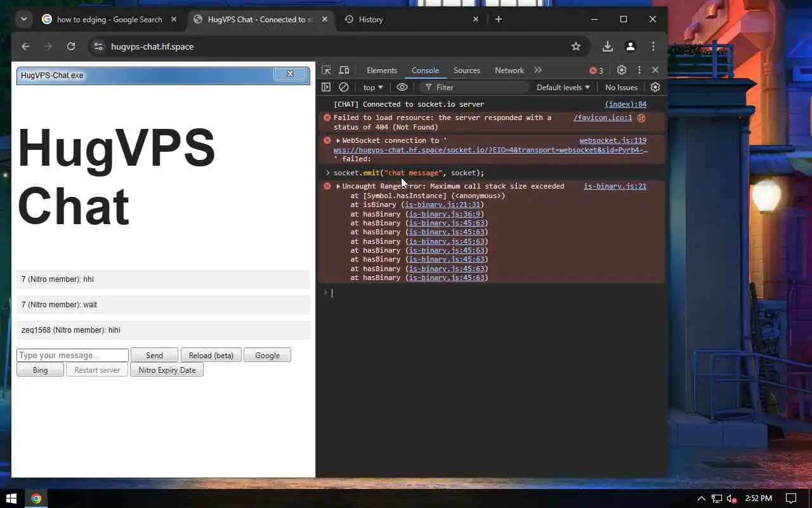Click the browser back arrow

click(25, 46)
